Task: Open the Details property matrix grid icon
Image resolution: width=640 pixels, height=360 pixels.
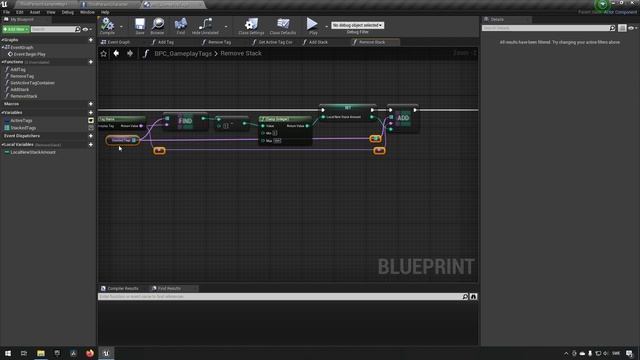Action: coord(622,28)
